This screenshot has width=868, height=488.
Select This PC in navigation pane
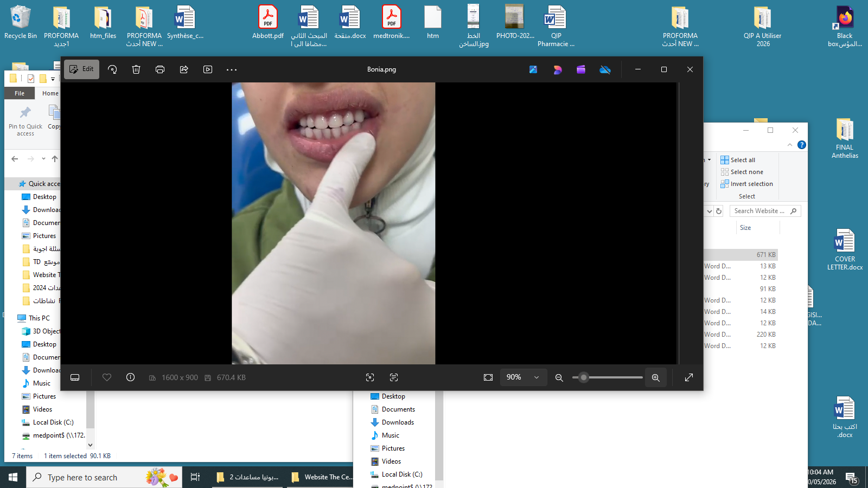(x=34, y=318)
